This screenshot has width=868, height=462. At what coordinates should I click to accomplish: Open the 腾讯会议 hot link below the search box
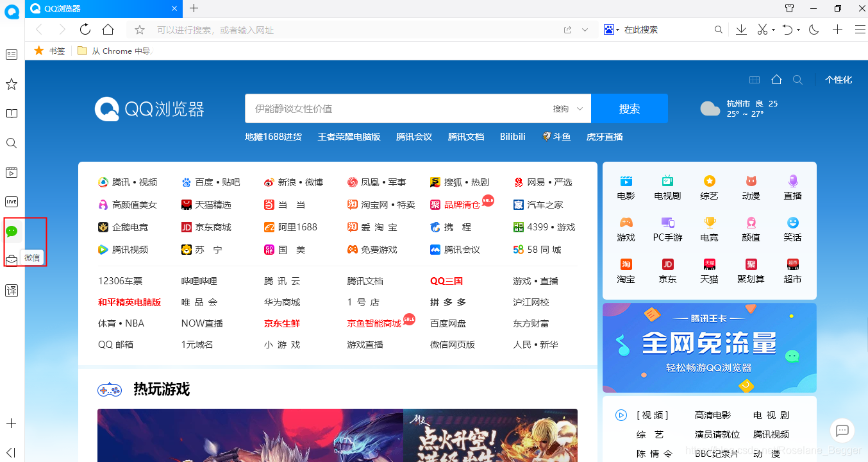click(414, 137)
